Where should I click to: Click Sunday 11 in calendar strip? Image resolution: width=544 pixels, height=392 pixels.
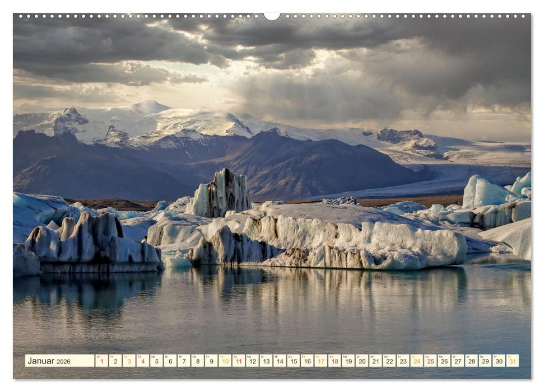click(x=239, y=361)
